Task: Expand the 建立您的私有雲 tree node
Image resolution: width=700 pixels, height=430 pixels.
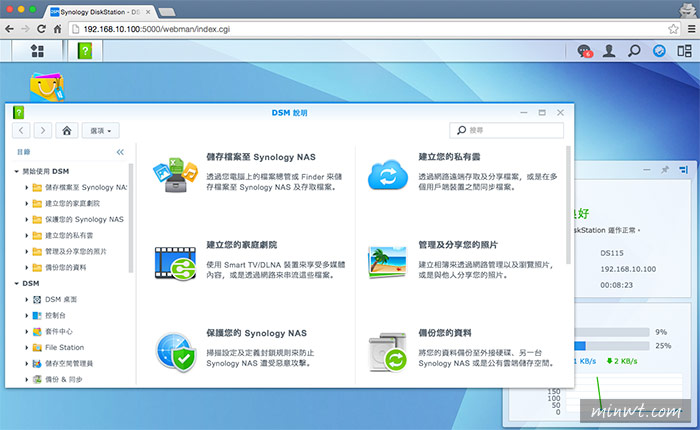Action: pos(26,235)
